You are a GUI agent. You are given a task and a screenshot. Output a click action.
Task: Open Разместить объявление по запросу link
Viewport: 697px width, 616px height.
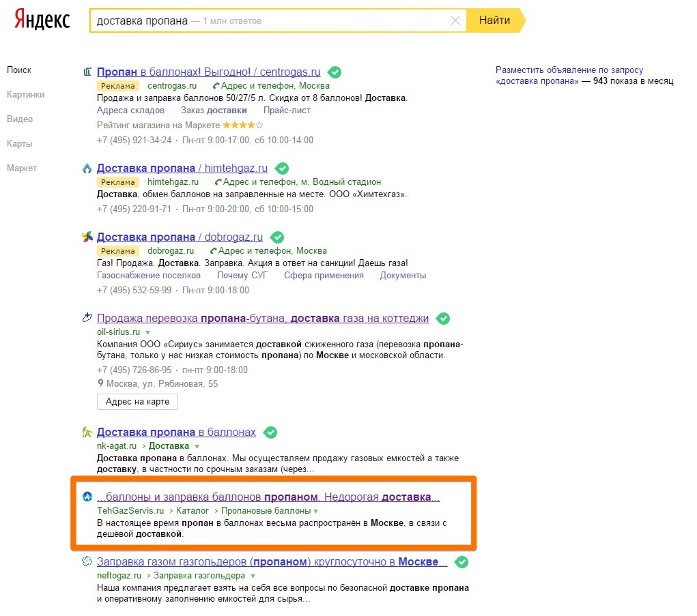point(569,75)
